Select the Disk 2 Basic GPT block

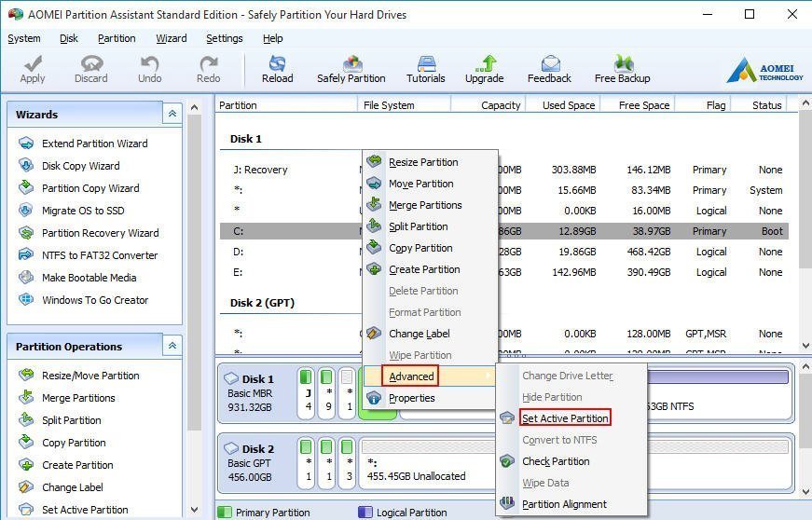pos(256,463)
